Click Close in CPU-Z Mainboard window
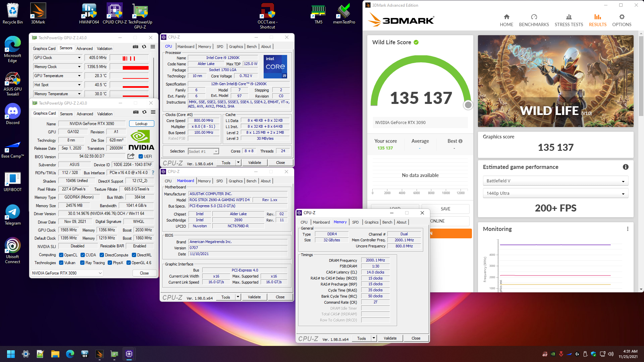This screenshot has width=644, height=362. pos(280,297)
